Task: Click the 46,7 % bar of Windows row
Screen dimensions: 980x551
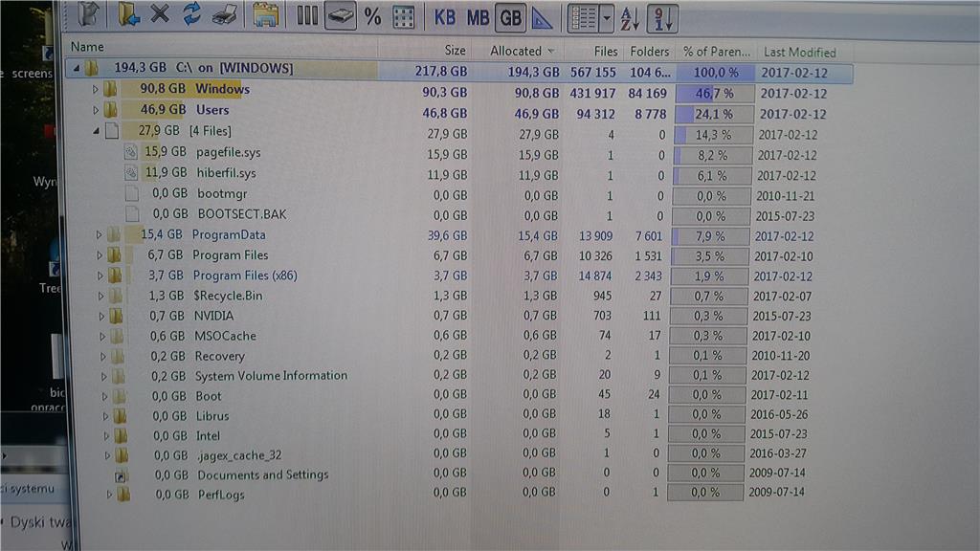Action: click(x=715, y=94)
